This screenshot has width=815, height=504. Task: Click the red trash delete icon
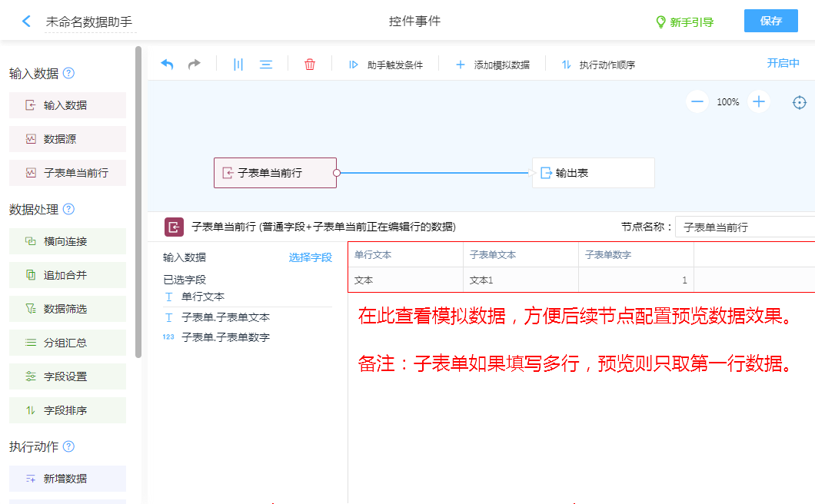[x=310, y=65]
